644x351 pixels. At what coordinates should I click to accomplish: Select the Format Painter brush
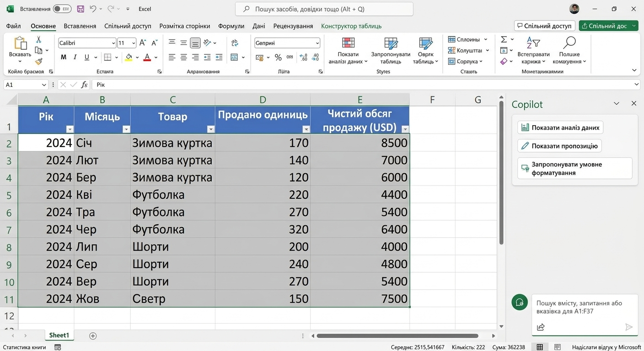(x=38, y=61)
